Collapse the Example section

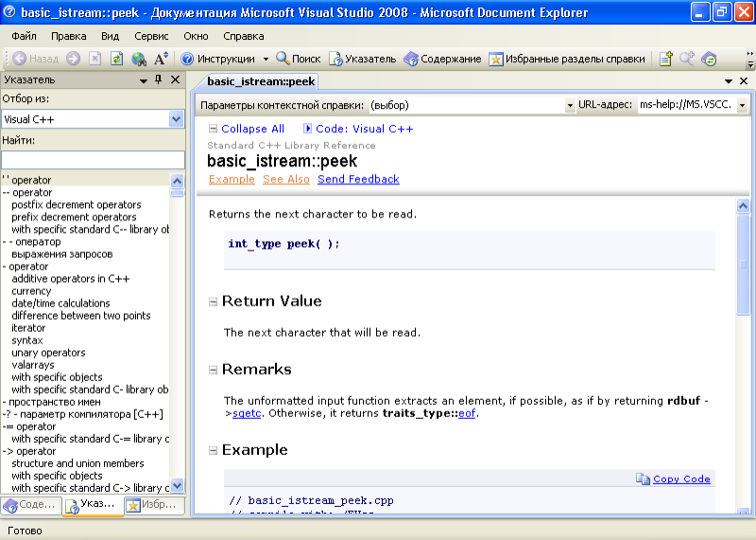213,450
